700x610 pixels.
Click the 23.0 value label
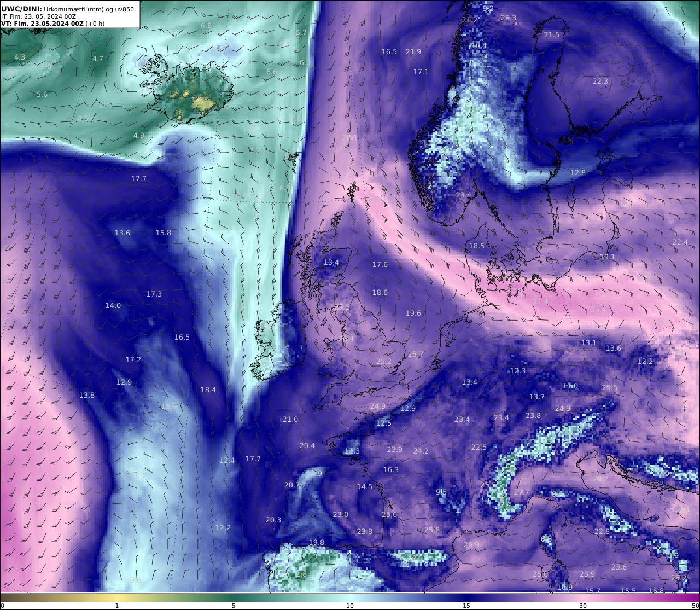[341, 514]
